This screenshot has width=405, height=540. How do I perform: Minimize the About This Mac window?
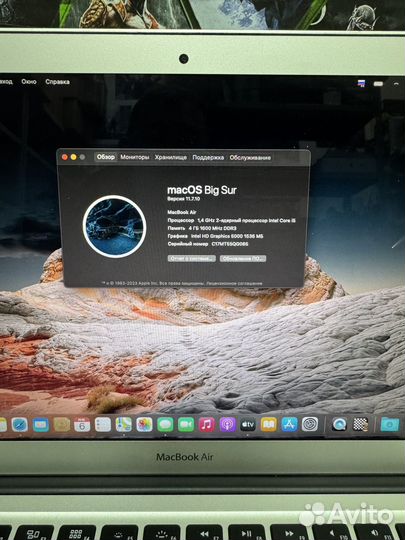[x=73, y=157]
